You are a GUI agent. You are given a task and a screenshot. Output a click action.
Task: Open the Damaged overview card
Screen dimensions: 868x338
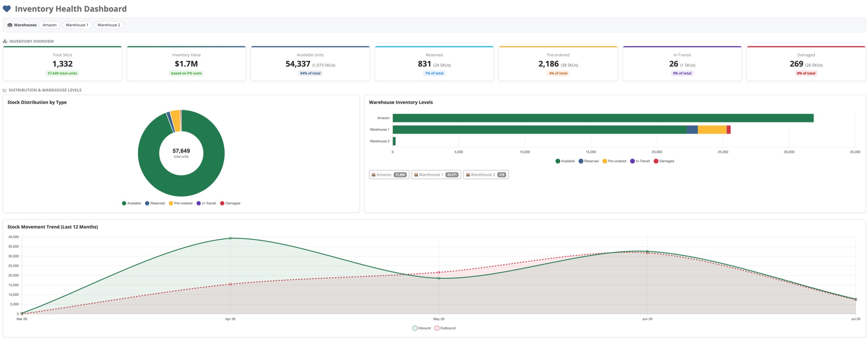(806, 64)
